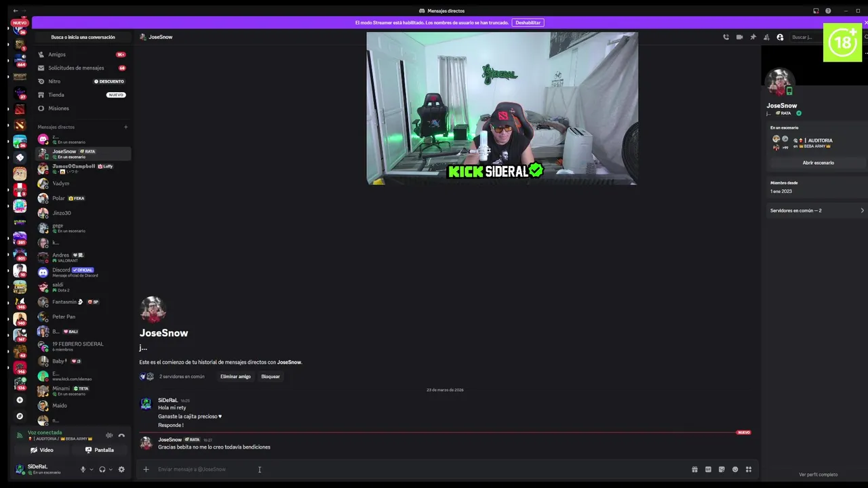
Task: Open the Nitro page
Action: click(82, 81)
